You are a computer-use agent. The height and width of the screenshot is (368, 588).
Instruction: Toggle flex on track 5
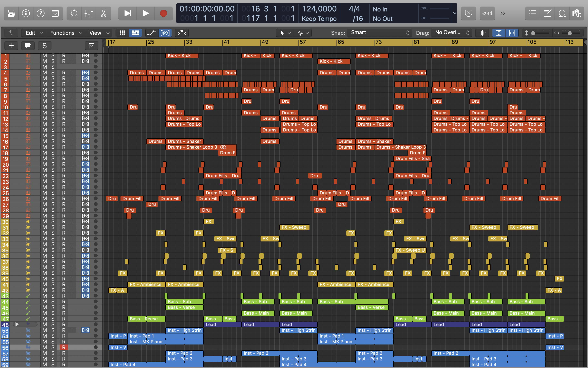point(85,78)
